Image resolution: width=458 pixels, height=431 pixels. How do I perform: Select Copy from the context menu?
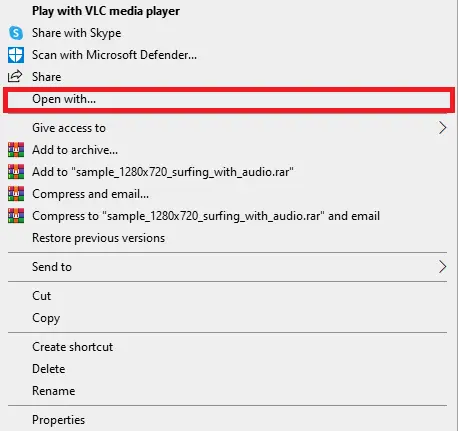[x=46, y=318]
